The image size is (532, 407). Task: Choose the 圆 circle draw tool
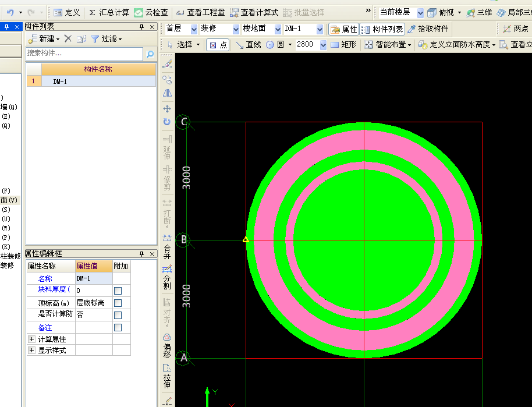coord(275,45)
